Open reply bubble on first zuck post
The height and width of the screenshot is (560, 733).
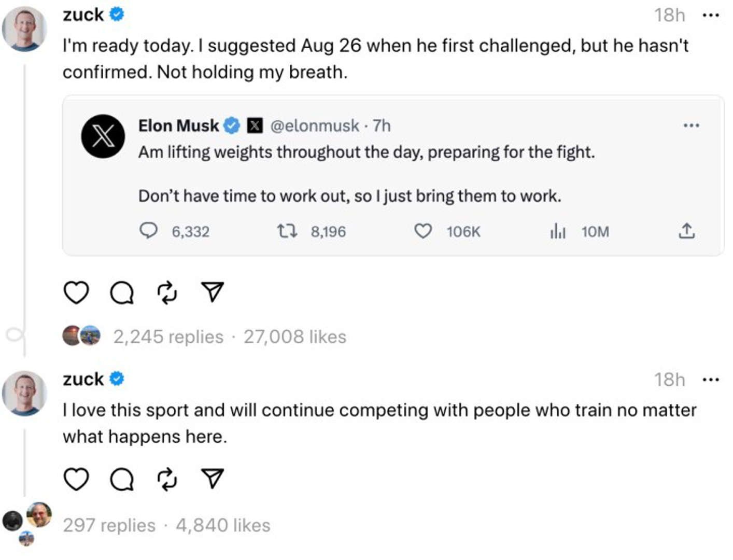pyautogui.click(x=122, y=293)
